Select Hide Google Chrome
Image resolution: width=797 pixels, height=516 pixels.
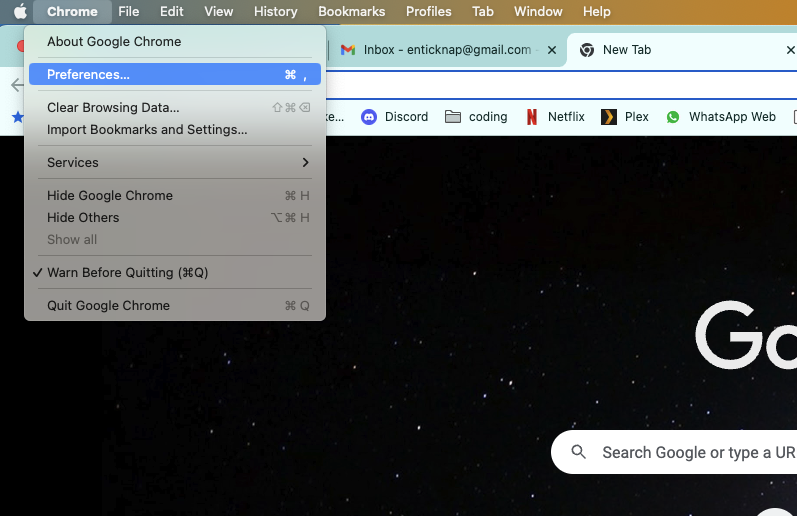pos(175,195)
